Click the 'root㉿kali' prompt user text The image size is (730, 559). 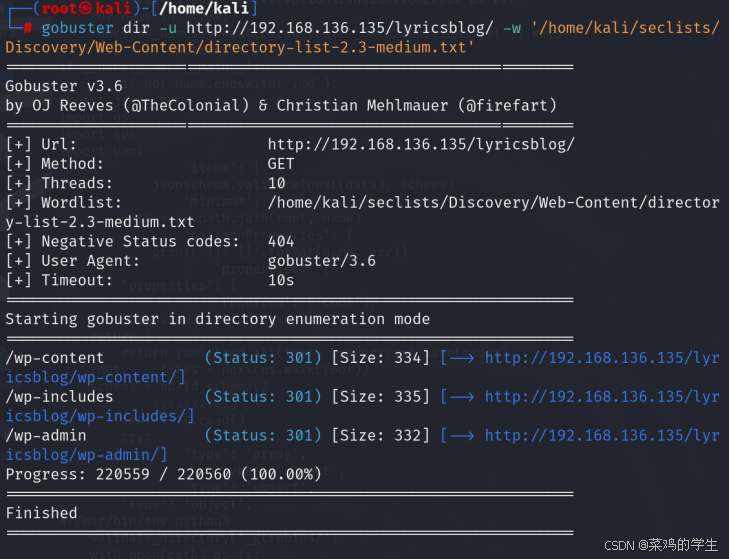point(86,8)
